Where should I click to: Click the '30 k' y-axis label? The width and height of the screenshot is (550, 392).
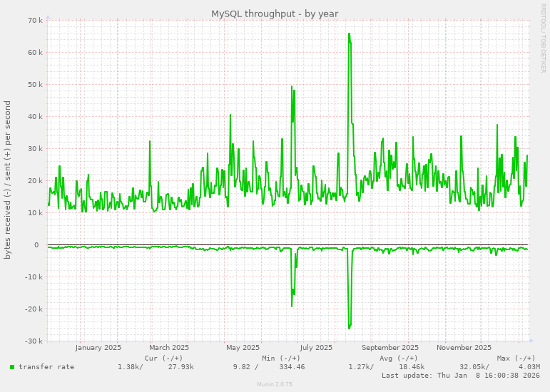36,148
